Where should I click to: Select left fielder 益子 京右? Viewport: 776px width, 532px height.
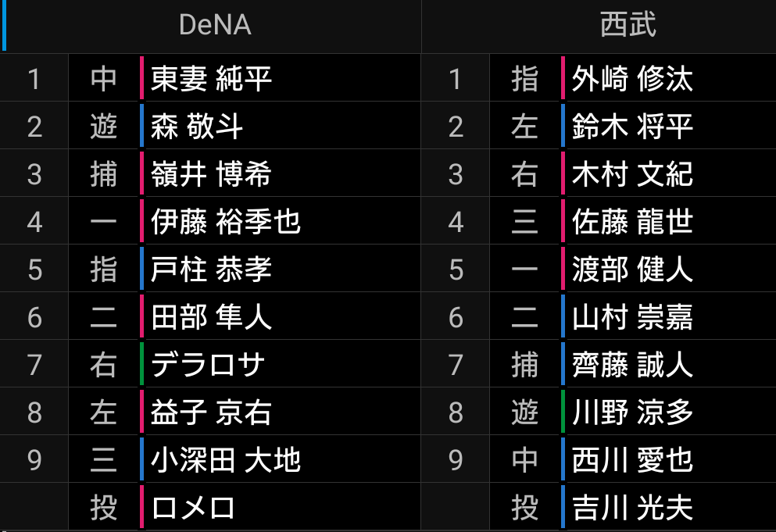[211, 412]
